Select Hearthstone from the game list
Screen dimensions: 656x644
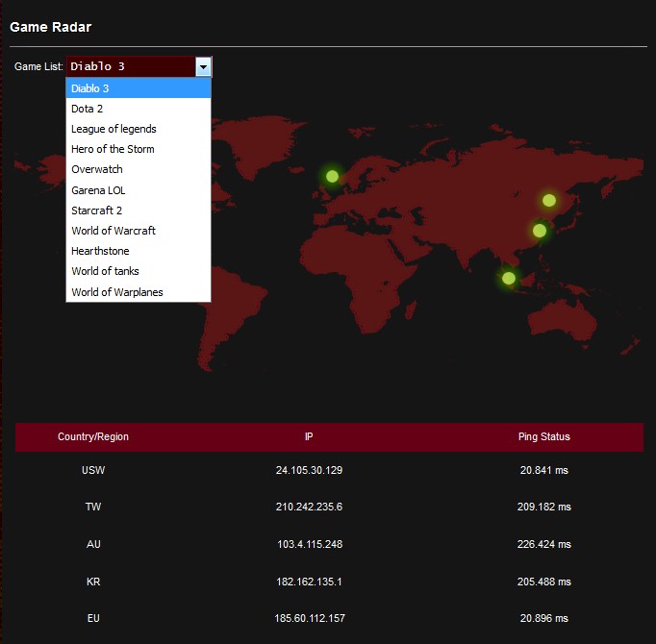point(139,251)
